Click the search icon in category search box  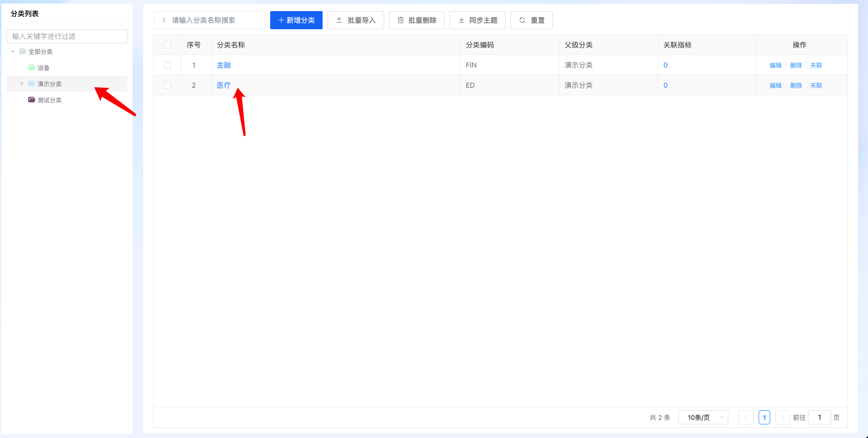164,20
